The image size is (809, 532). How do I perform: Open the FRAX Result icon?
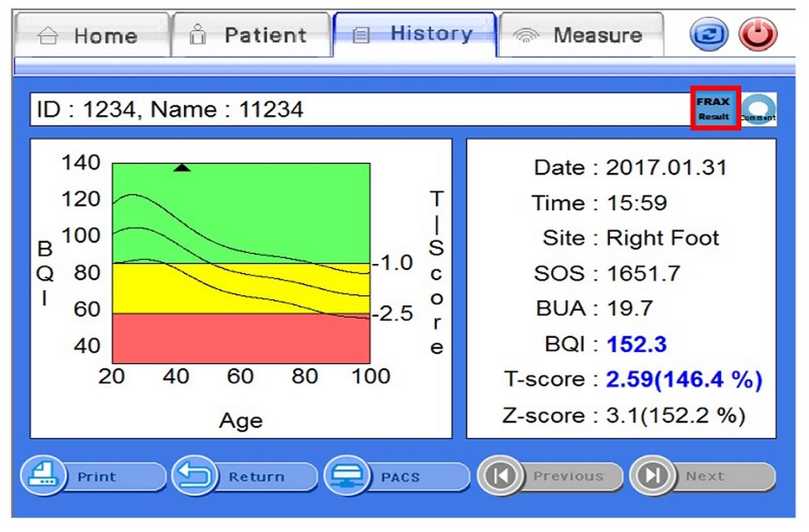[x=715, y=108]
